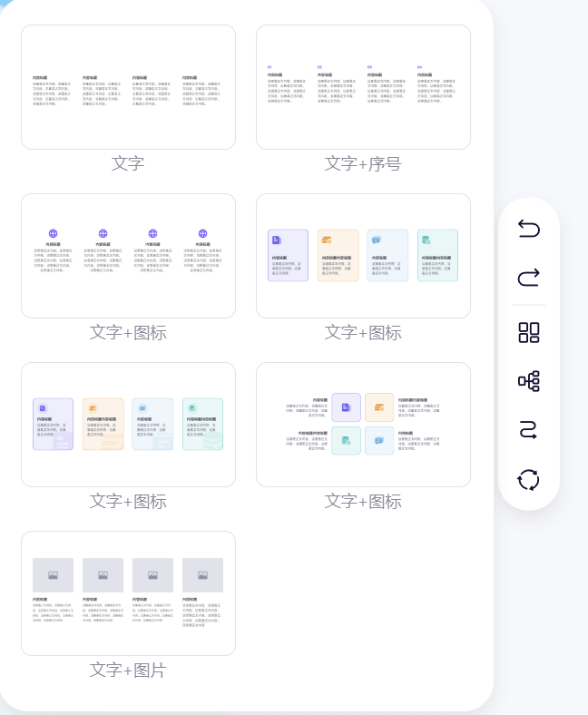Click the 文字+图片 label
This screenshot has height=715, width=588.
tap(128, 670)
